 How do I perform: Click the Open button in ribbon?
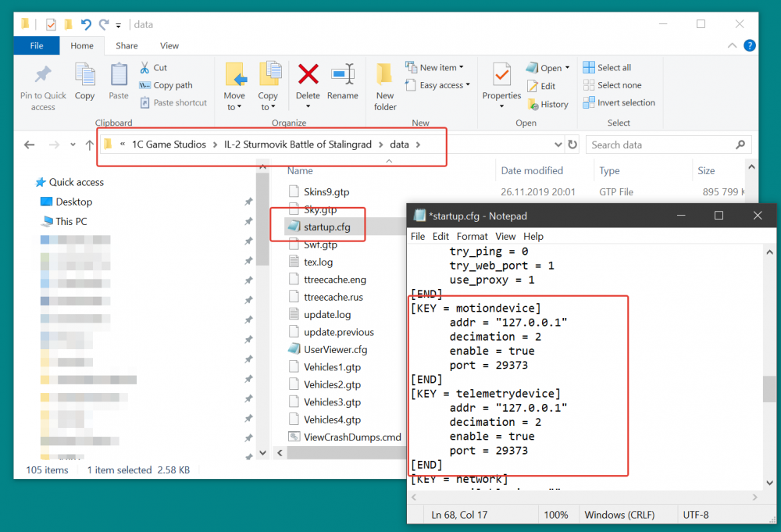tap(547, 68)
